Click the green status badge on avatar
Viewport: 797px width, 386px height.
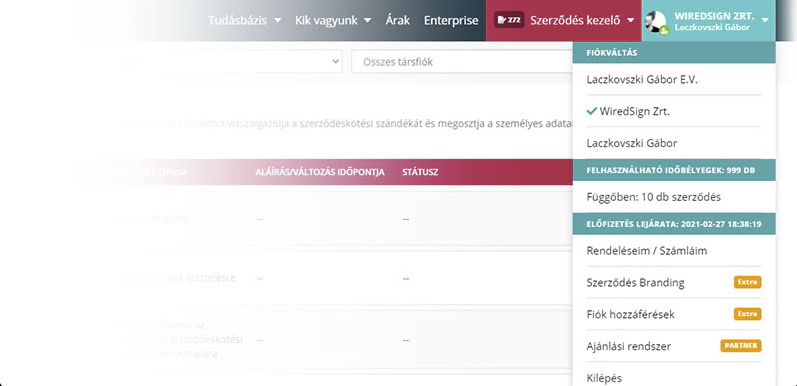click(x=664, y=31)
